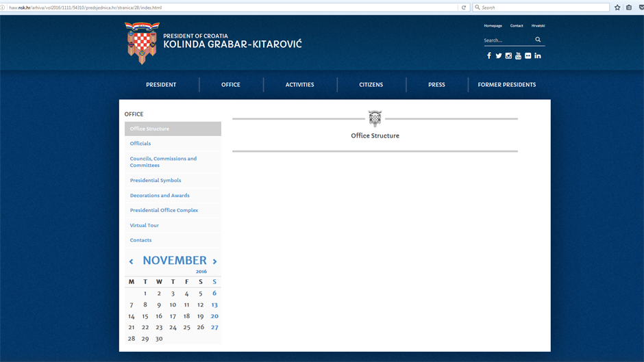
Task: Open the Virtual Tour sidebar link
Action: click(x=145, y=225)
